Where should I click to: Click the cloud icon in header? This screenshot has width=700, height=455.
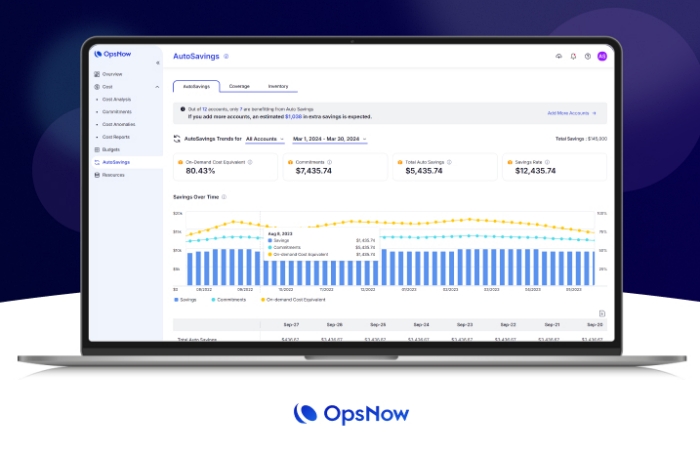558,56
